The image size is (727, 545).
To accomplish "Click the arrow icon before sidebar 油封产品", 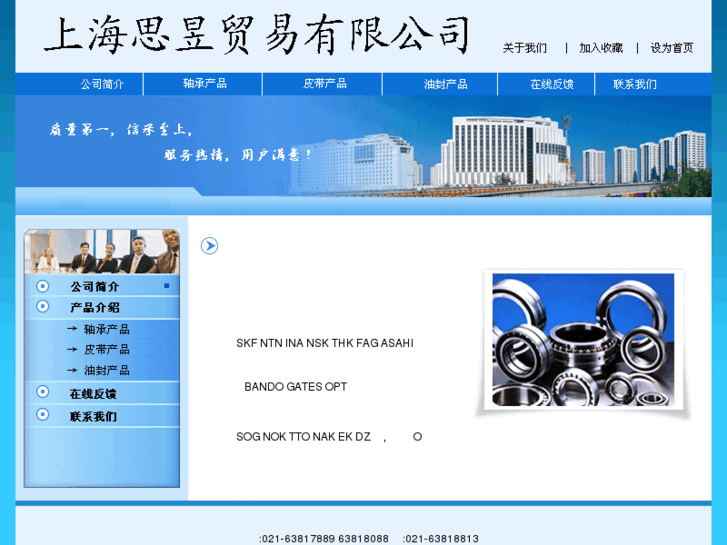I will [72, 370].
